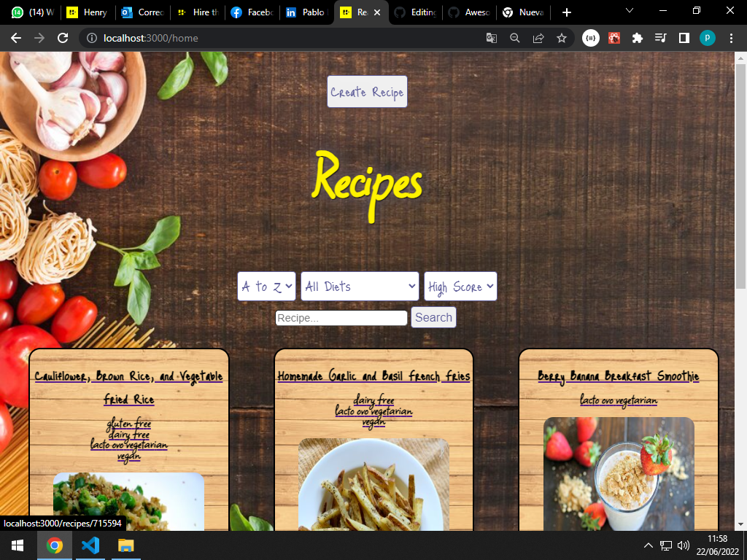Open Chrome three-dot menu
This screenshot has width=747, height=560.
[x=731, y=38]
